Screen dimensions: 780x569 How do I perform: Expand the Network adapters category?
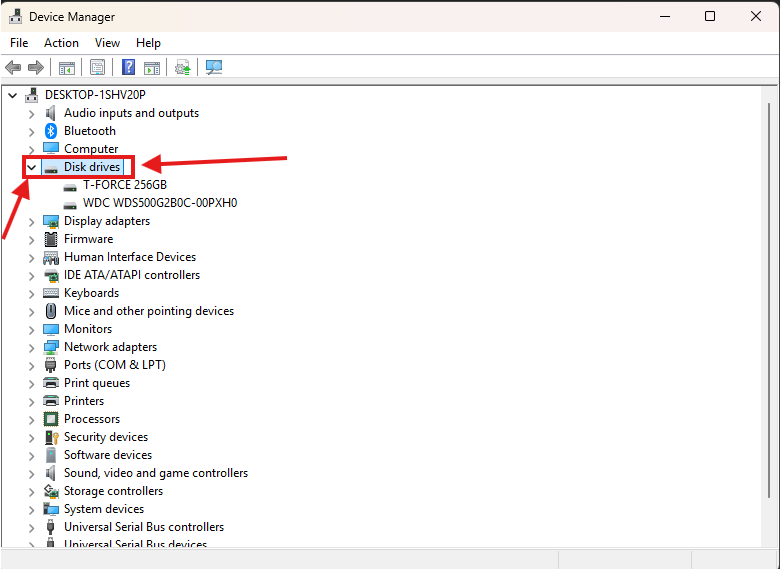[x=32, y=347]
